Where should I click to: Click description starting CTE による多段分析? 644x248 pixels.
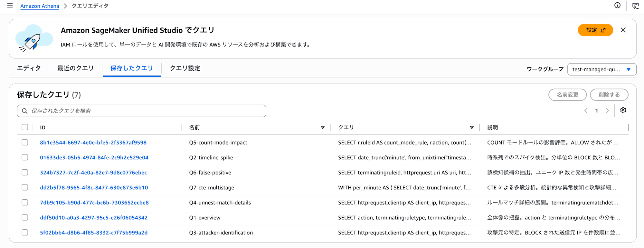coord(552,188)
